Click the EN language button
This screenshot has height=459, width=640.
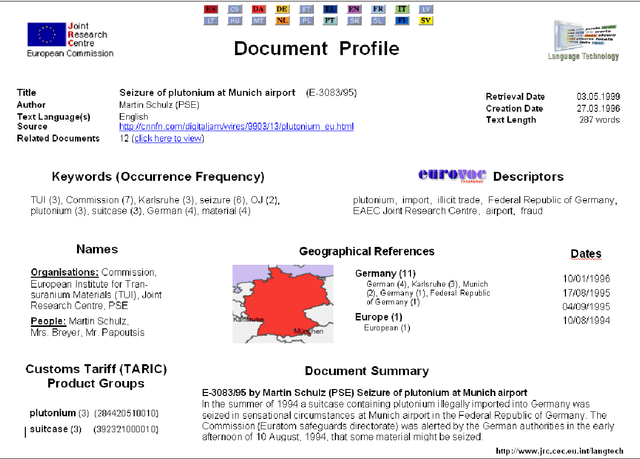click(354, 8)
